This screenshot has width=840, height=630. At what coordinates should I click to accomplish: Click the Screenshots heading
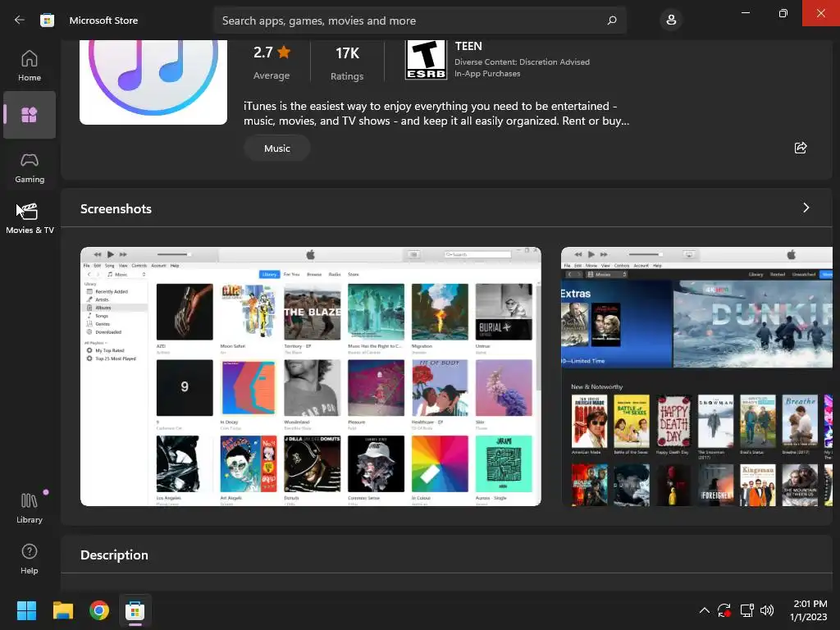click(x=116, y=209)
